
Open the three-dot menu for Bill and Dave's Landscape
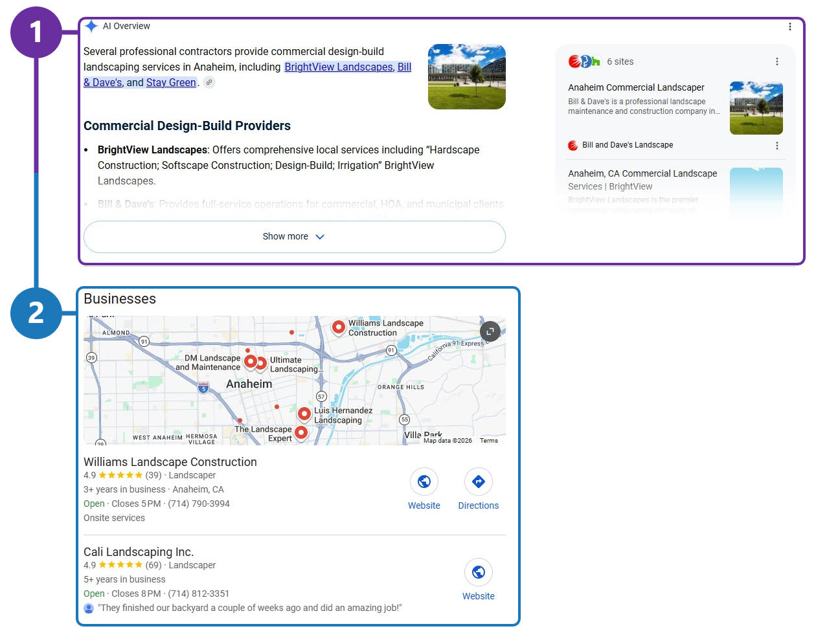coord(776,146)
